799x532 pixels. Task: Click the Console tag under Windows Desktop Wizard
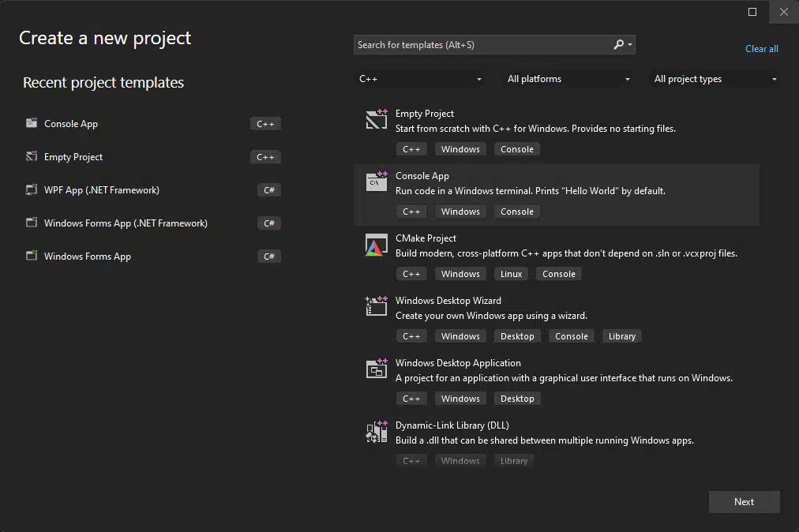[x=572, y=336]
